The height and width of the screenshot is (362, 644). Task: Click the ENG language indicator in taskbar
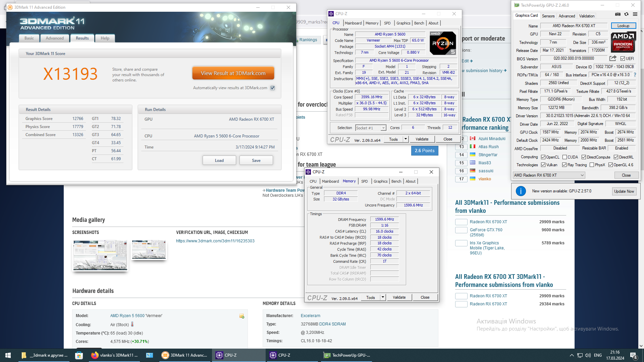(598, 355)
